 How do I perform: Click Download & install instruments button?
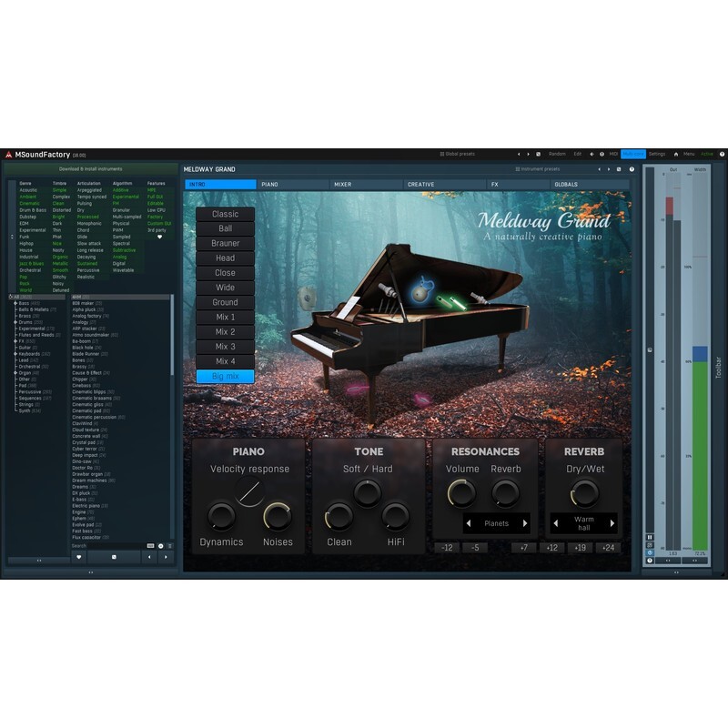[91, 169]
